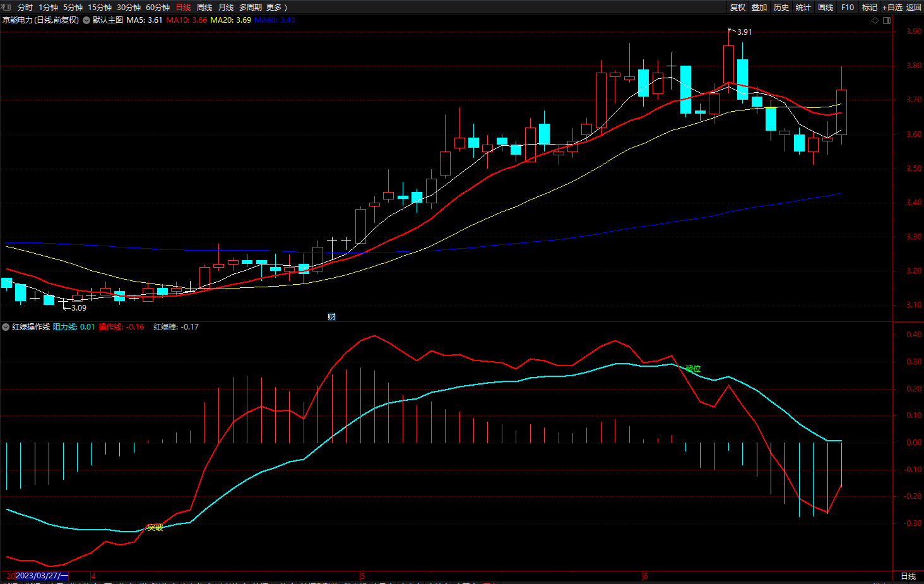The image size is (924, 584).
Task: Click the 财 financial marker icon
Action: pos(331,317)
